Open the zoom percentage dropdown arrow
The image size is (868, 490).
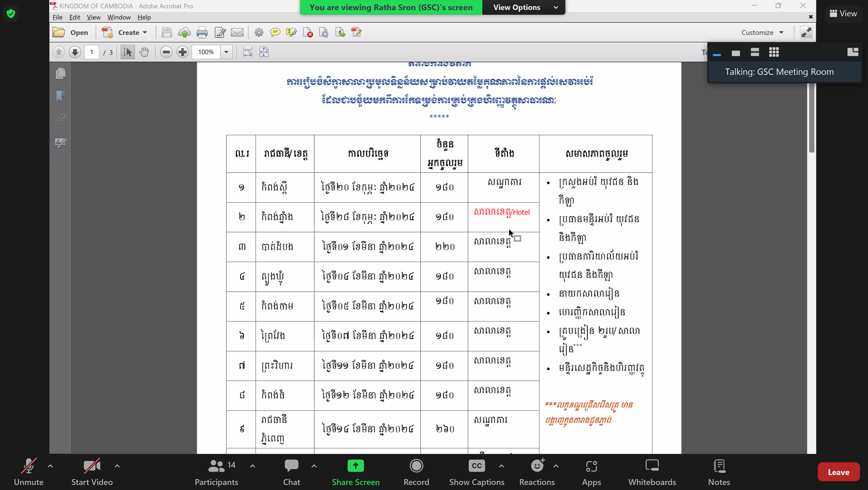[x=226, y=52]
